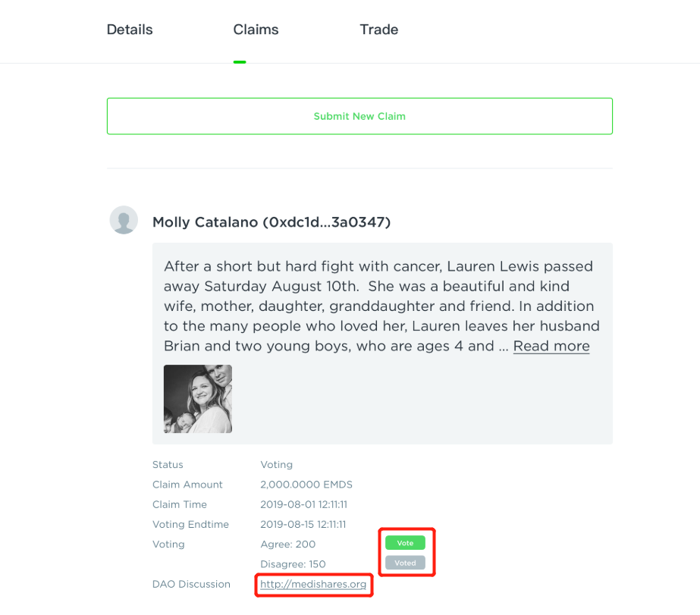
Task: Click the claim time 2019-08-01 12:11:11
Action: 303,504
